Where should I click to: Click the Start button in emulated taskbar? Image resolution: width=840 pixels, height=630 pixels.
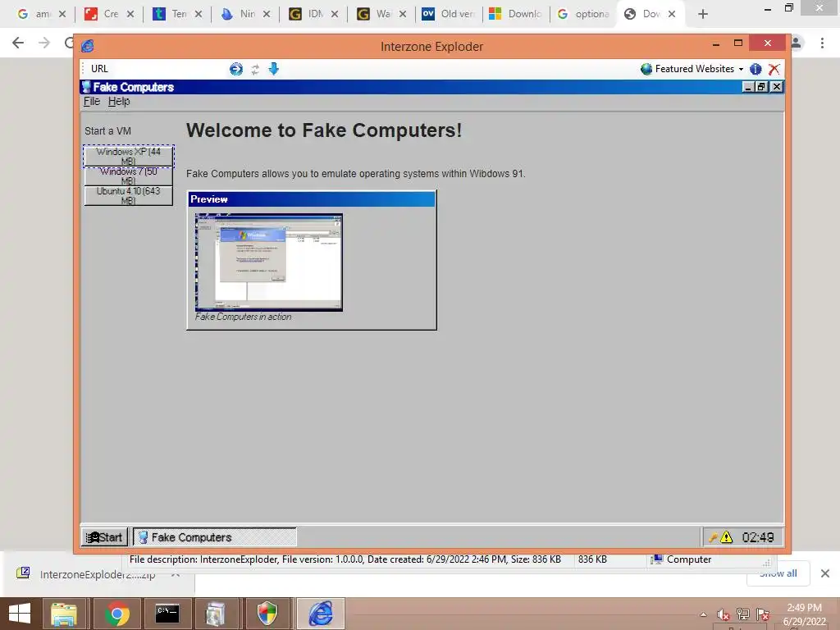tap(104, 536)
